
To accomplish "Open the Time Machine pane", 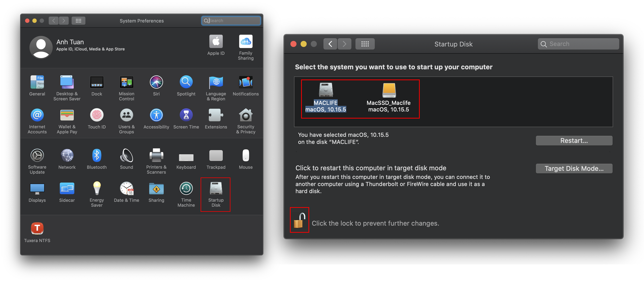I will coord(186,195).
